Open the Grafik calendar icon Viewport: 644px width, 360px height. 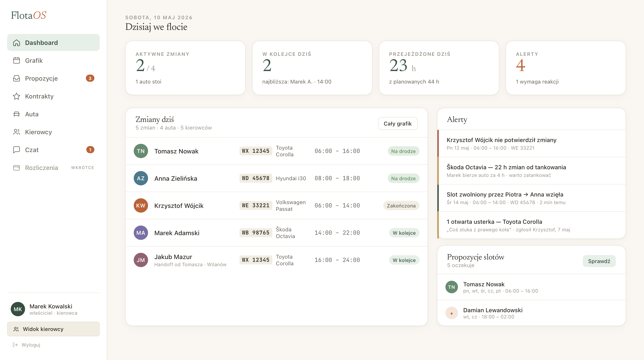tap(17, 61)
